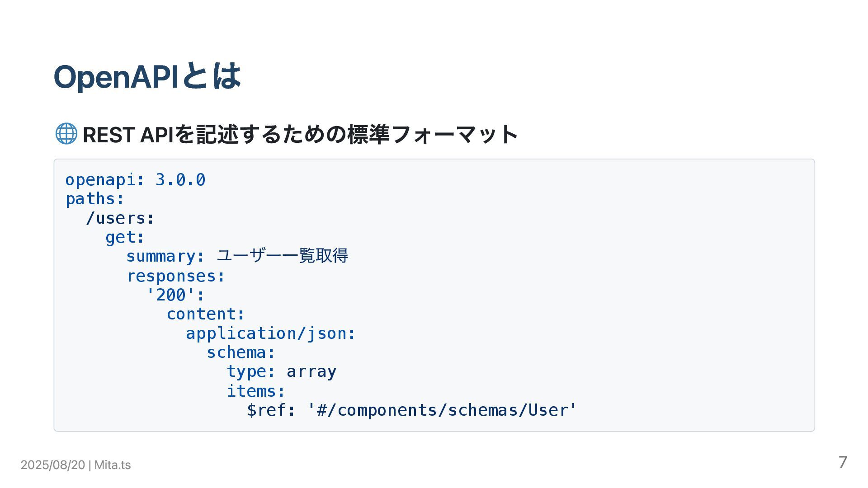Select the text ユーザー一覧取得
This screenshot has width=868, height=488.
click(x=283, y=256)
